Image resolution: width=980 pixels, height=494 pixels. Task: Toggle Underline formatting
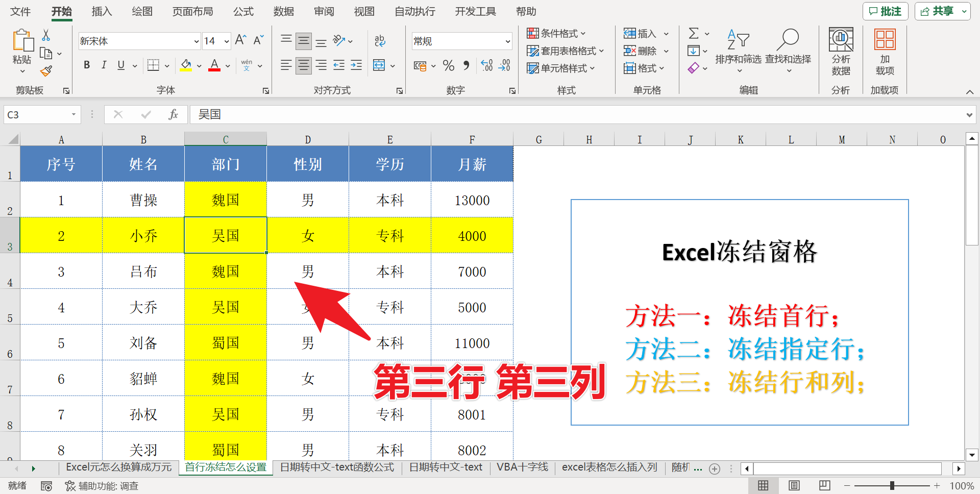point(121,65)
